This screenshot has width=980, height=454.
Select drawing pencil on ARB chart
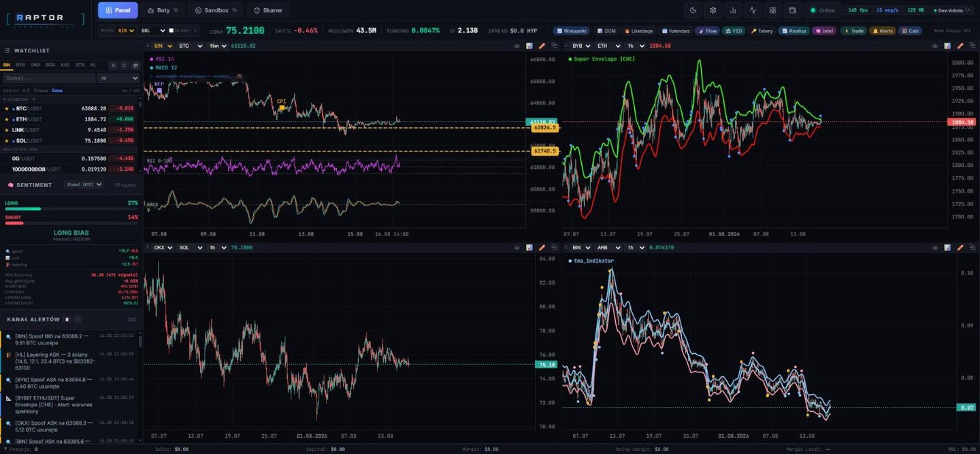point(961,248)
